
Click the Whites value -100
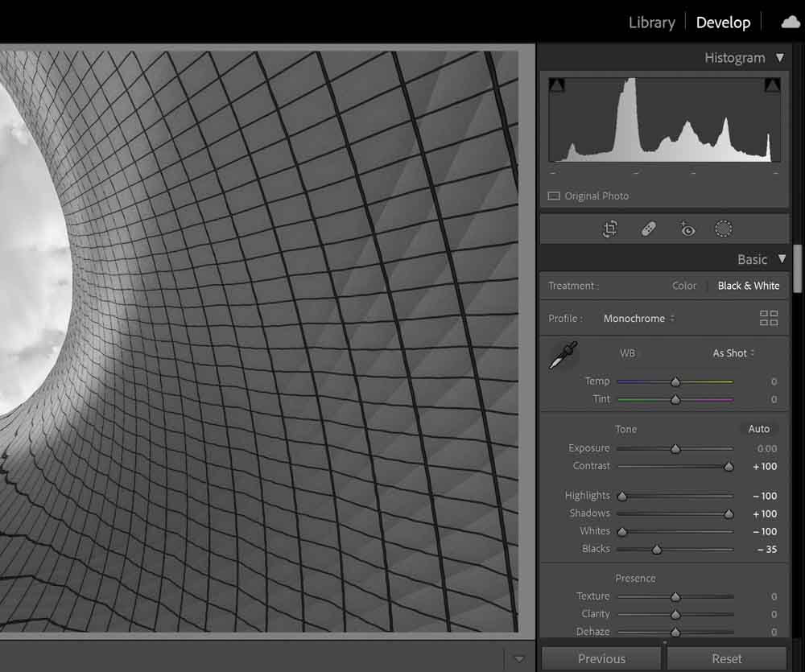click(765, 531)
